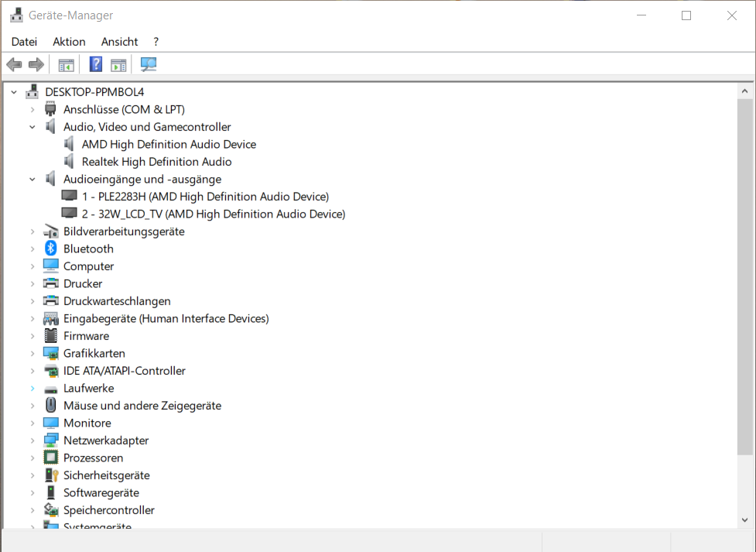Click the Firmware chip icon
The width and height of the screenshot is (756, 552).
coord(50,335)
